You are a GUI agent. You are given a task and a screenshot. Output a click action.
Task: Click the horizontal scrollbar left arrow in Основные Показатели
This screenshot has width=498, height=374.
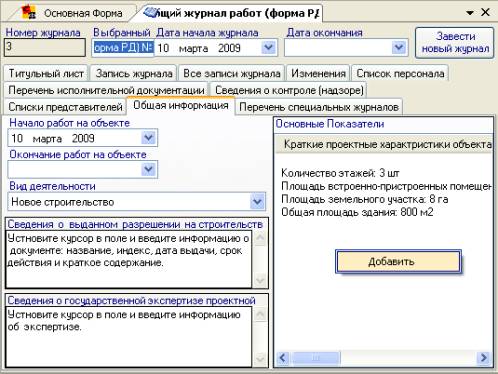[283, 358]
